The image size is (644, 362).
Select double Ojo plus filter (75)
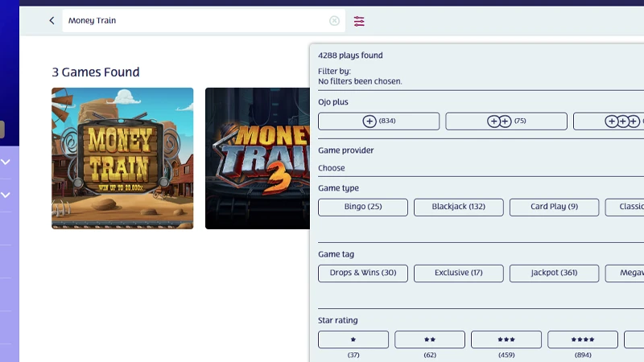[x=506, y=121]
